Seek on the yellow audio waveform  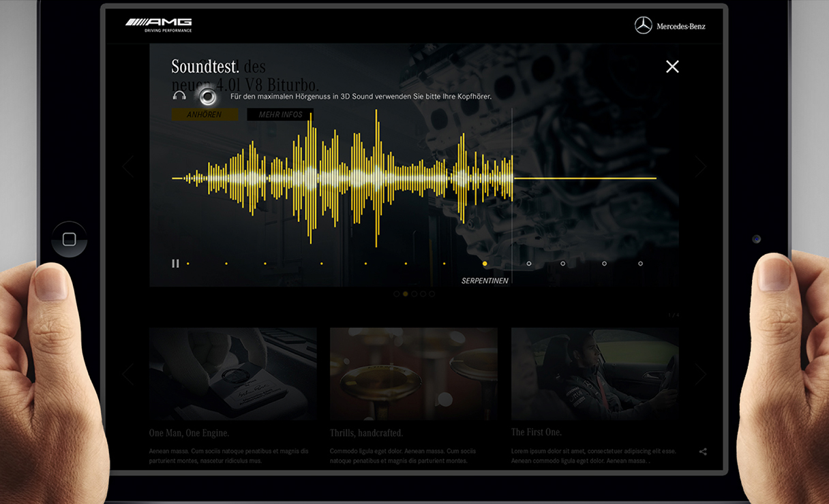point(341,178)
